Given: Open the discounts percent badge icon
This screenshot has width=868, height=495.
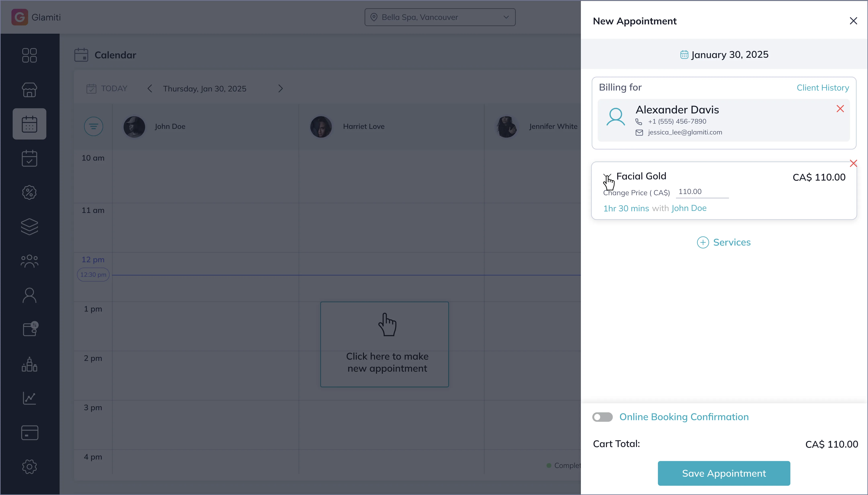Looking at the screenshot, I should [29, 192].
